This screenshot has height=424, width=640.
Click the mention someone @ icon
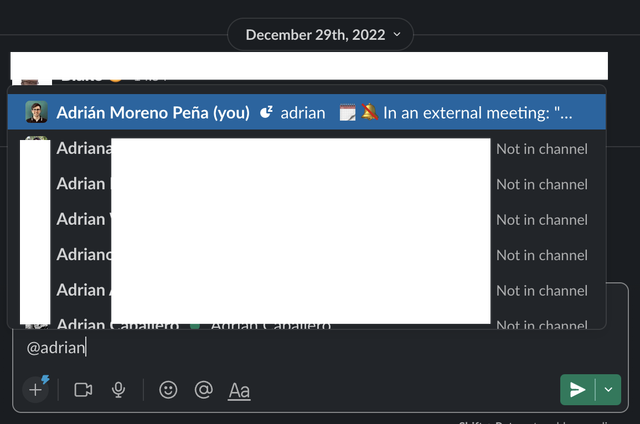[x=204, y=390]
